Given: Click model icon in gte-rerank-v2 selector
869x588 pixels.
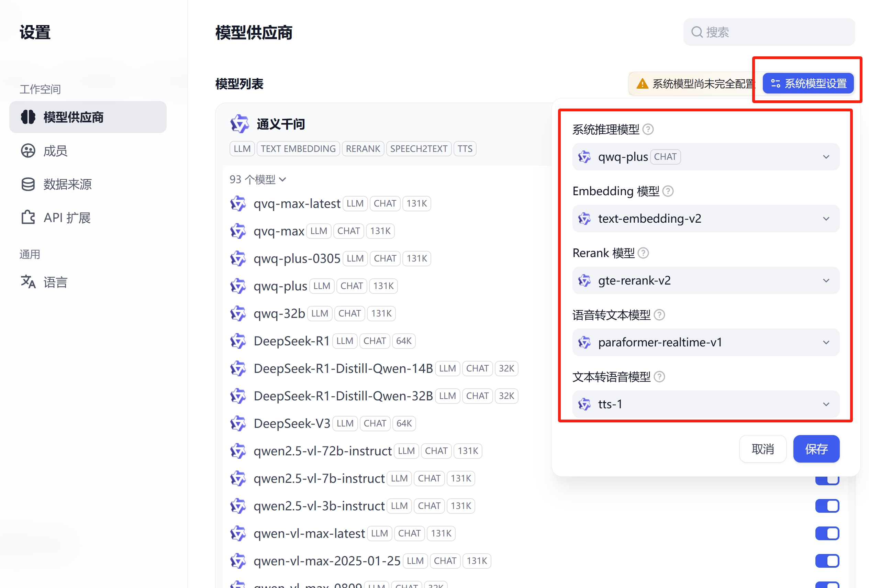Looking at the screenshot, I should [584, 280].
